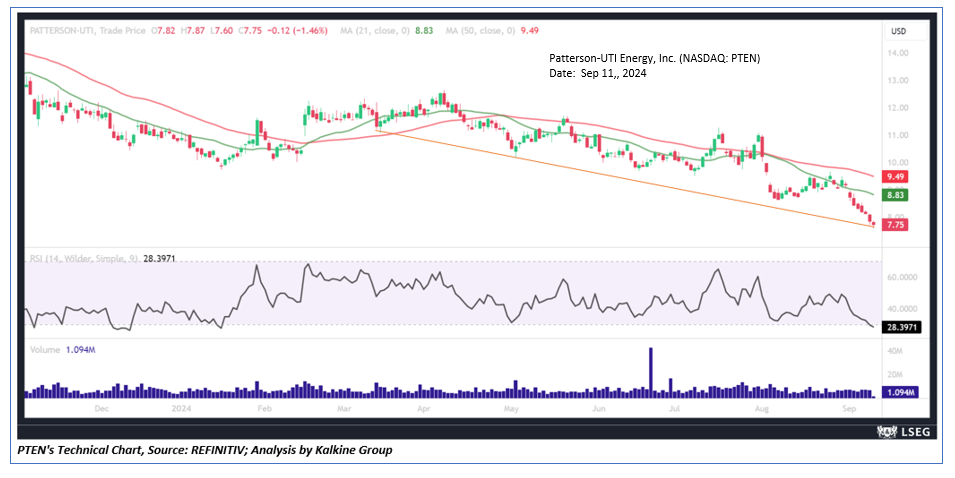This screenshot has width=955, height=478.
Task: Click the black 28.3971 RSI tag
Action: 902,328
